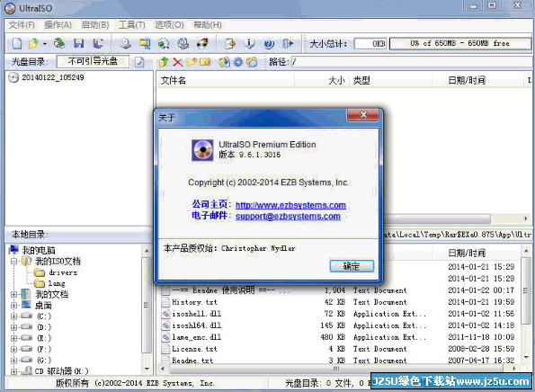
Task: Open the 操作(A) menu
Action: [x=58, y=25]
